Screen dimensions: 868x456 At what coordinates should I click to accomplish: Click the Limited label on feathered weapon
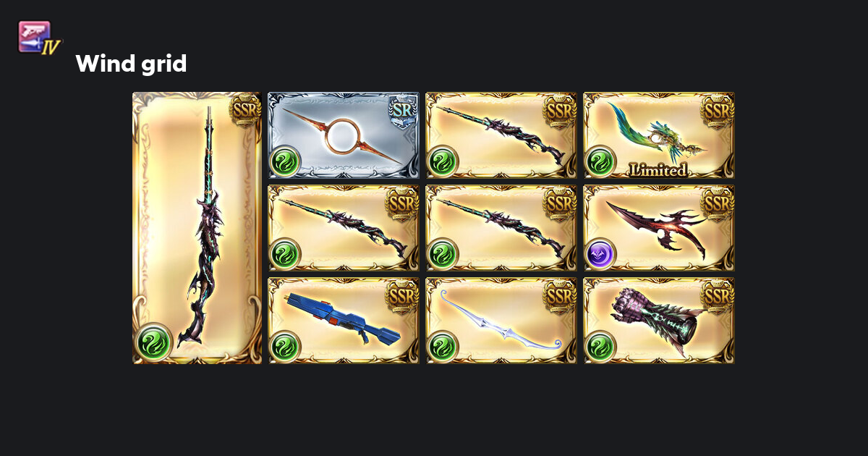658,170
